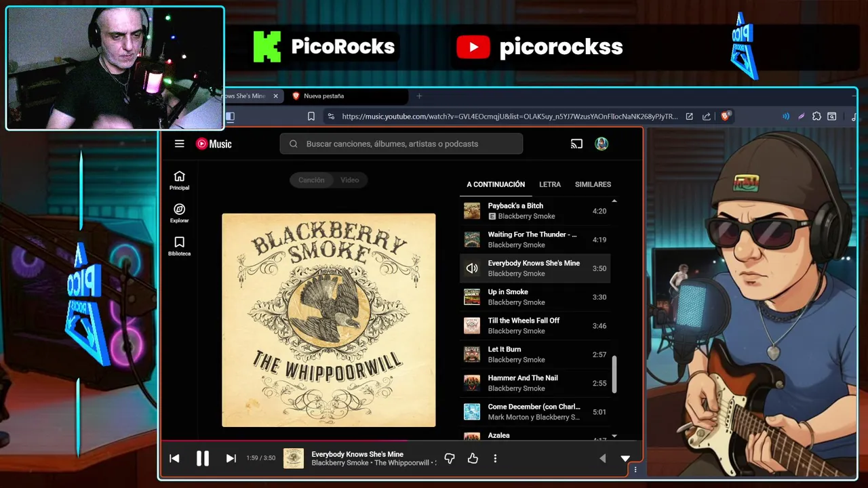Click Payback's a Bitch thumbnail
The height and width of the screenshot is (488, 868).
tap(472, 211)
